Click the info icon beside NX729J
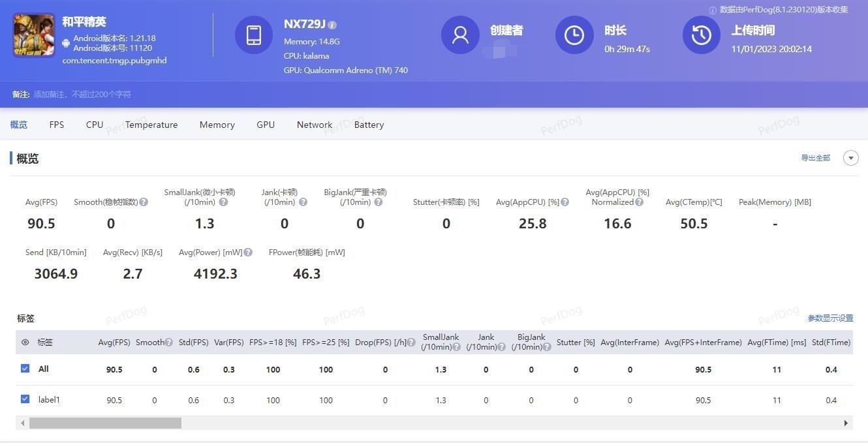This screenshot has width=868, height=443. click(332, 25)
